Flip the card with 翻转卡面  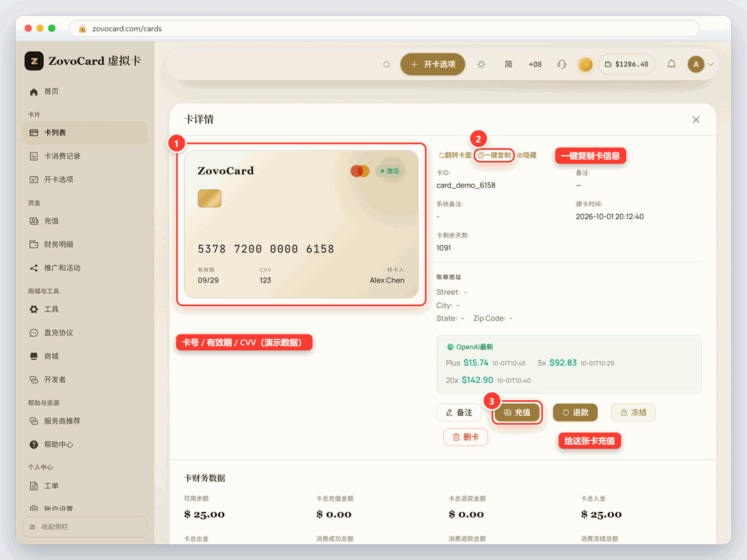tap(455, 155)
